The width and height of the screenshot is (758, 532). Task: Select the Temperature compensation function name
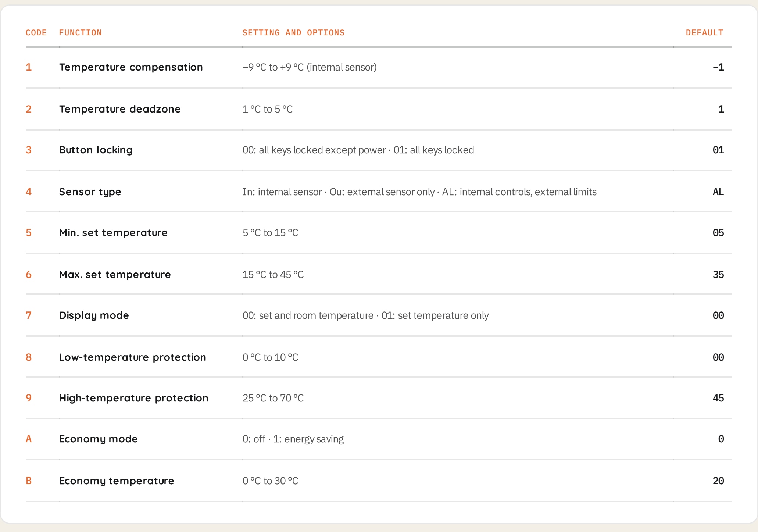pos(131,67)
